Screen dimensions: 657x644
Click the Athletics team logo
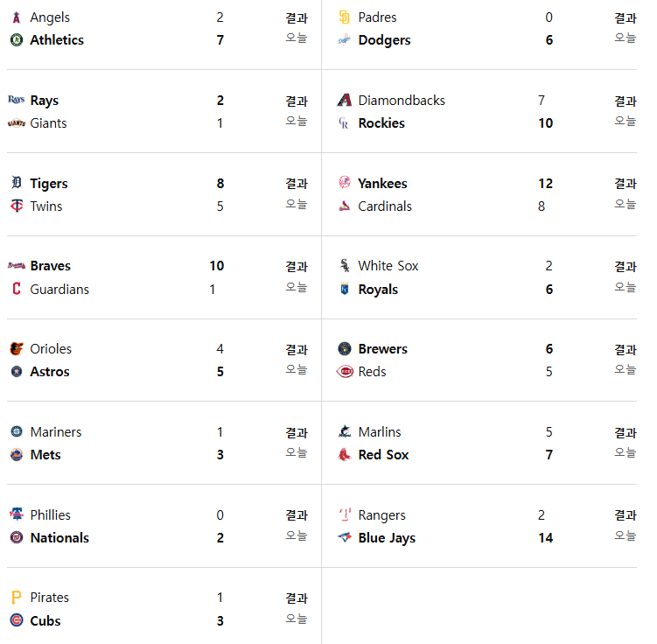pyautogui.click(x=17, y=40)
